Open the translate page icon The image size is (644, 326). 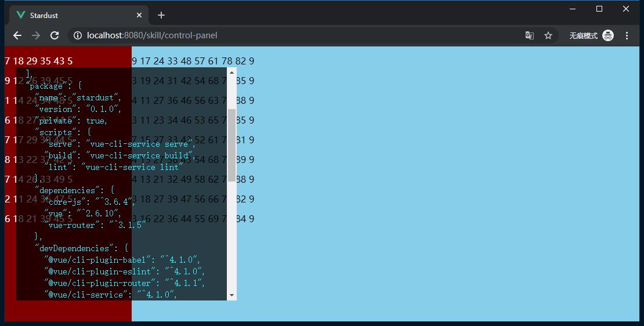[x=529, y=35]
